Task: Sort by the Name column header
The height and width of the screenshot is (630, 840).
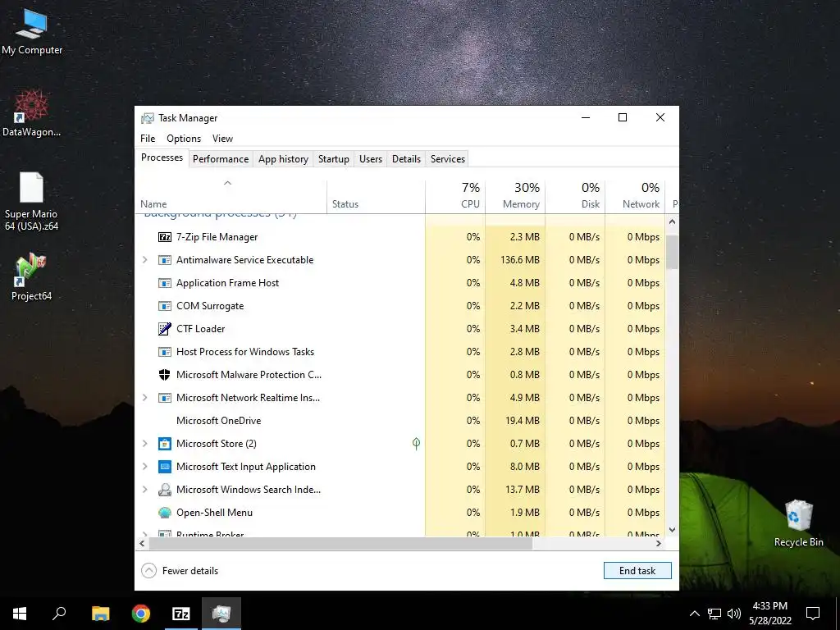Action: (x=231, y=196)
